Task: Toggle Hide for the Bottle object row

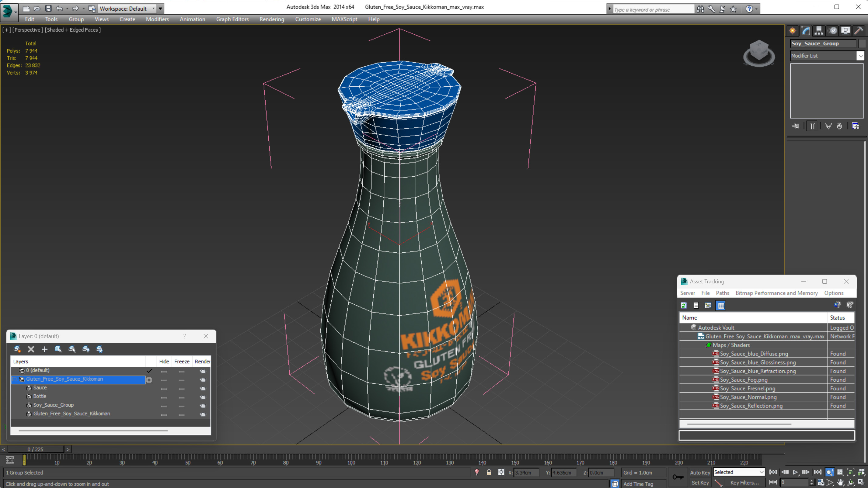Action: (x=164, y=397)
